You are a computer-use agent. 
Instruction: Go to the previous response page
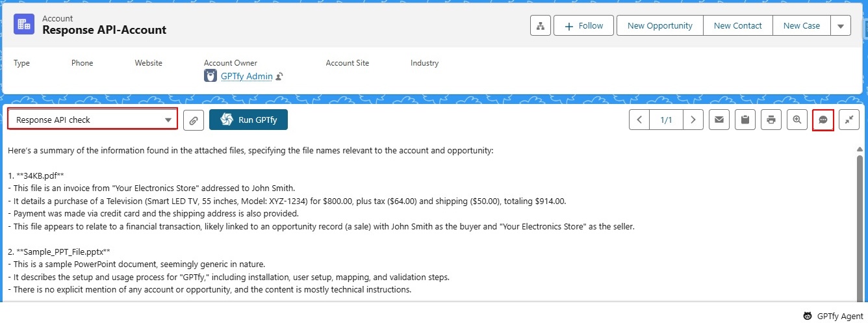point(639,120)
